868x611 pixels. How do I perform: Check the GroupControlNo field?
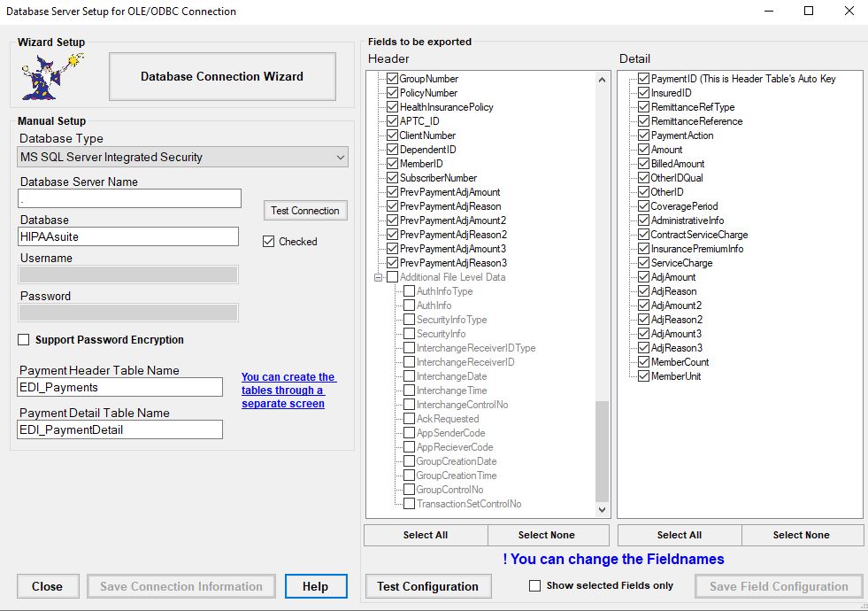(409, 490)
